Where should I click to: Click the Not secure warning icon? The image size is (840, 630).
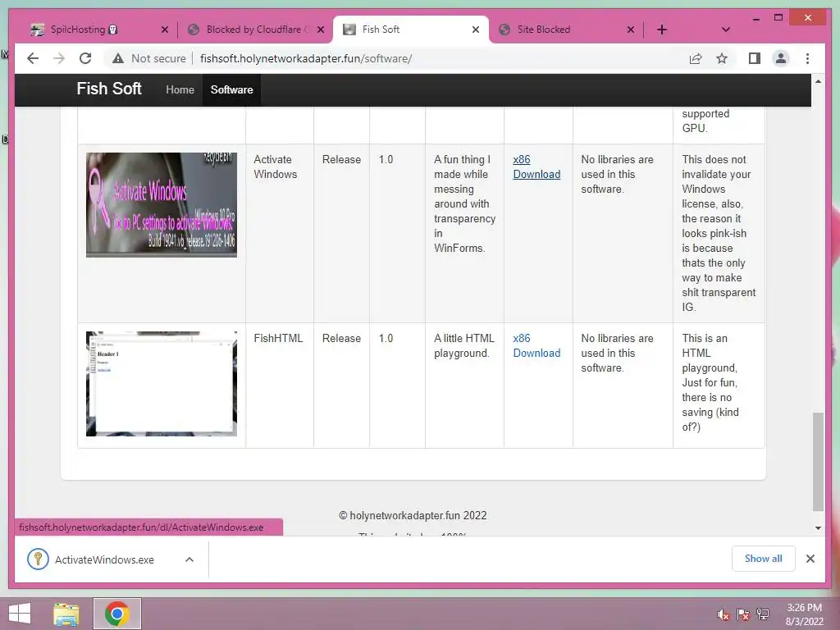[x=118, y=58]
